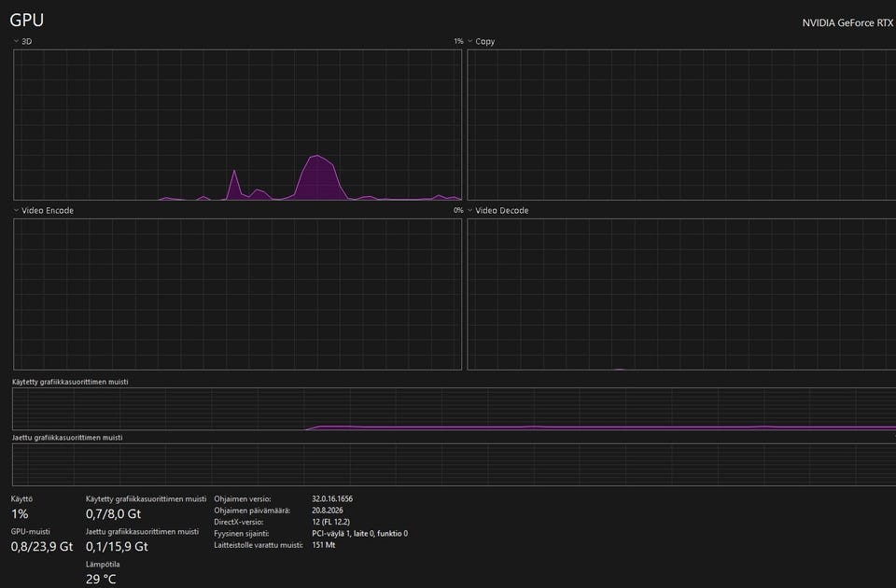Click the 0,7/8,0 Gt dedicated memory value

tap(113, 513)
